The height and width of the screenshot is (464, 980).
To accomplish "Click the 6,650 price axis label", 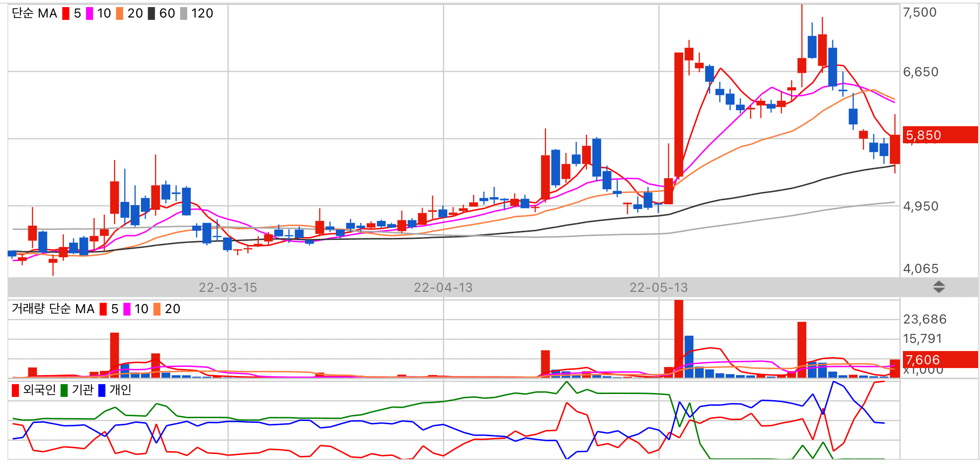I will coord(921,72).
